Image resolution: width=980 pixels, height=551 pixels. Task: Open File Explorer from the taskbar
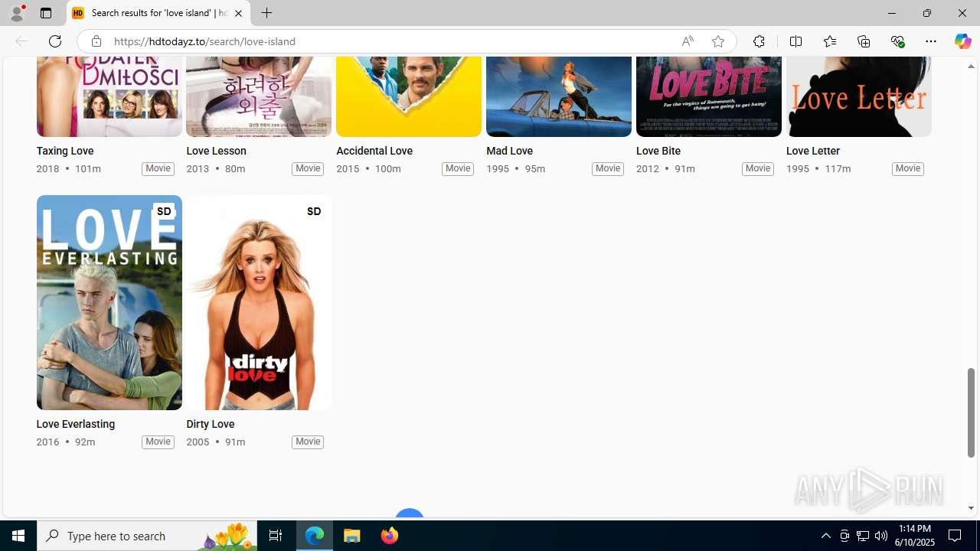(352, 536)
